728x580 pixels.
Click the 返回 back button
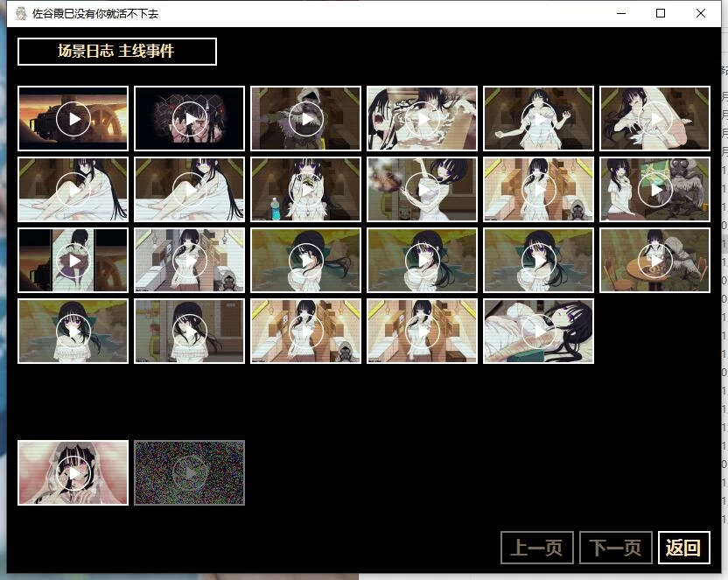point(684,548)
